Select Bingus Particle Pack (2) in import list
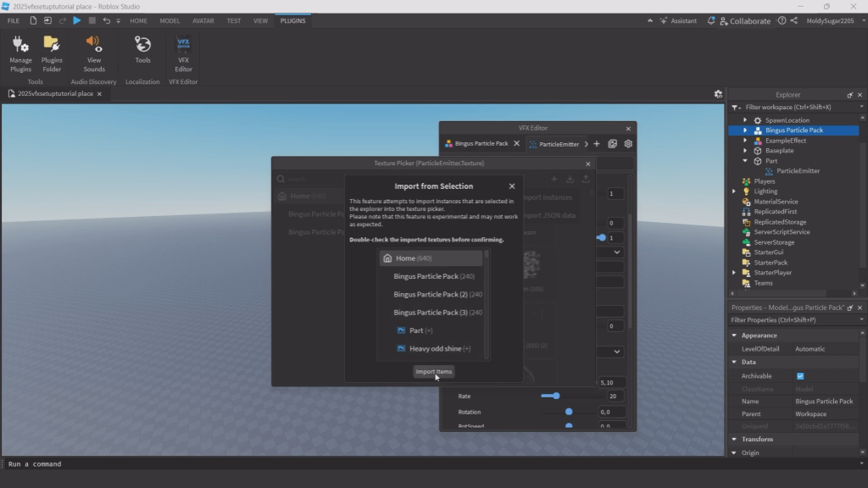This screenshot has width=868, height=488. pyautogui.click(x=437, y=294)
